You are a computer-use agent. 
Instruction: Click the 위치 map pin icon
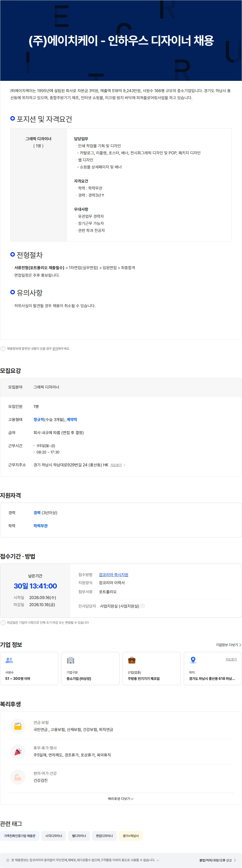(x=193, y=660)
